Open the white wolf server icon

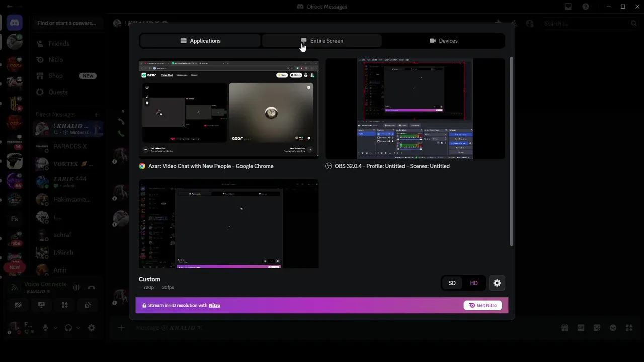[15, 161]
